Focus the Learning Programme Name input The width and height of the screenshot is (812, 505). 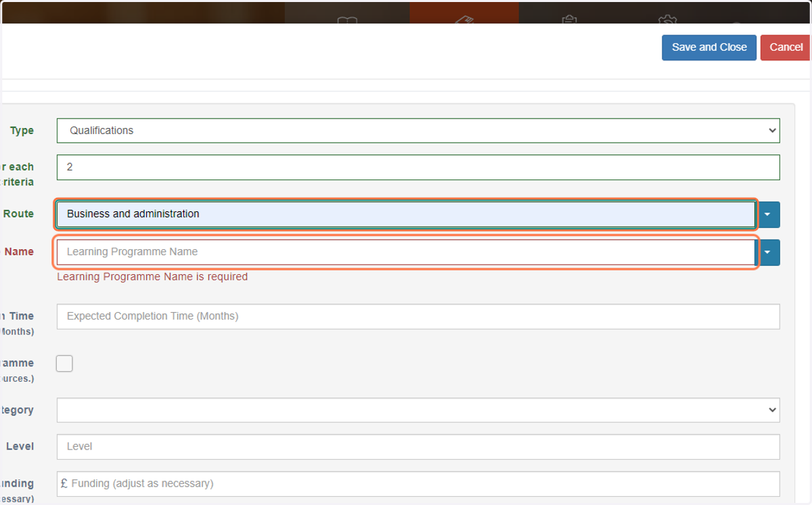406,252
